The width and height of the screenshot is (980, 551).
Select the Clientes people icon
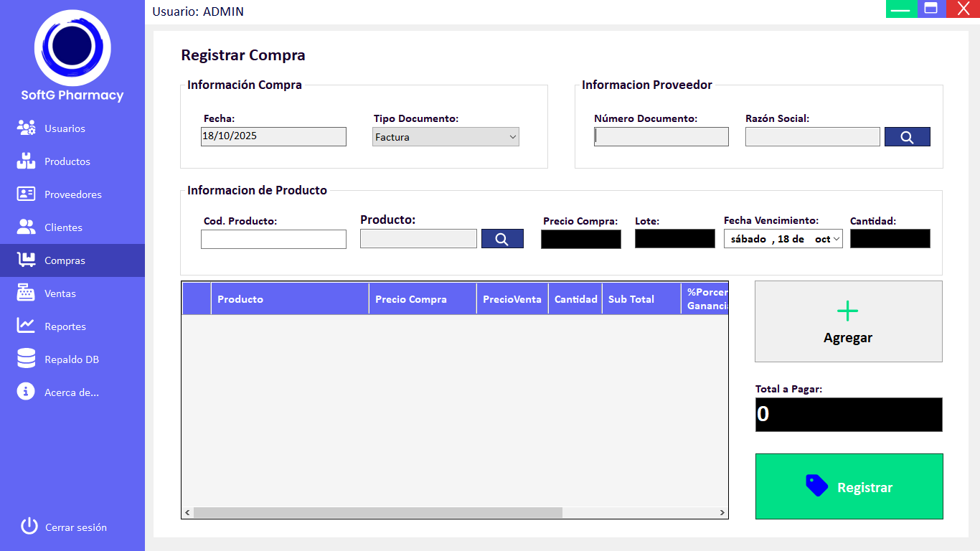pyautogui.click(x=27, y=227)
